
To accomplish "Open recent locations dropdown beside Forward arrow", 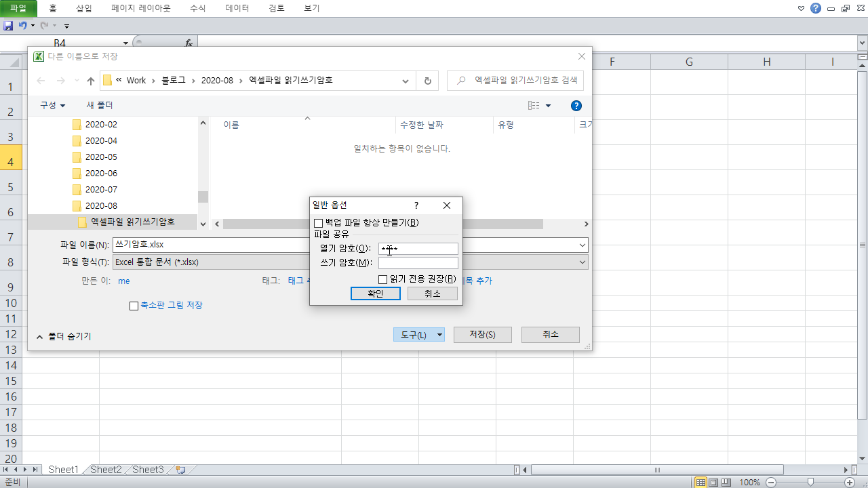I will click(76, 81).
